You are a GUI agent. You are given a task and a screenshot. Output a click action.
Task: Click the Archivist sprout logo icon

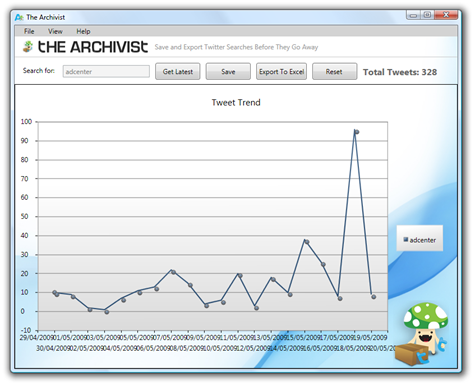tap(28, 47)
